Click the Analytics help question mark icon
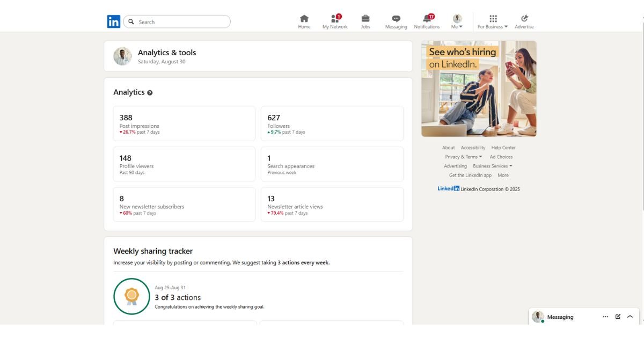 coord(150,93)
